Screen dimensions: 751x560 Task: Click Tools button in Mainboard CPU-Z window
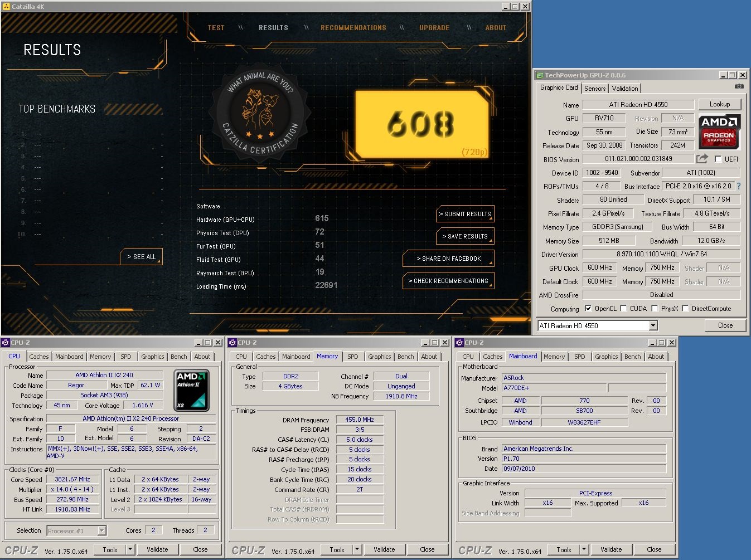coord(564,549)
